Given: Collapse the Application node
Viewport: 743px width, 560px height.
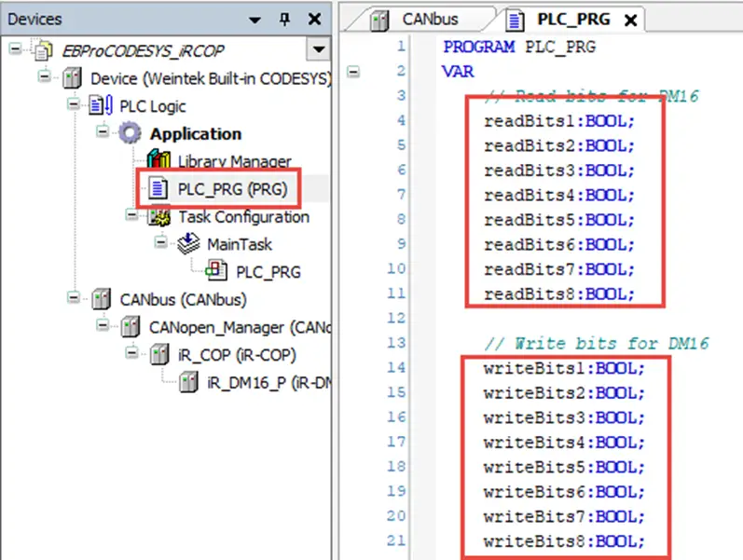Looking at the screenshot, I should (x=103, y=130).
